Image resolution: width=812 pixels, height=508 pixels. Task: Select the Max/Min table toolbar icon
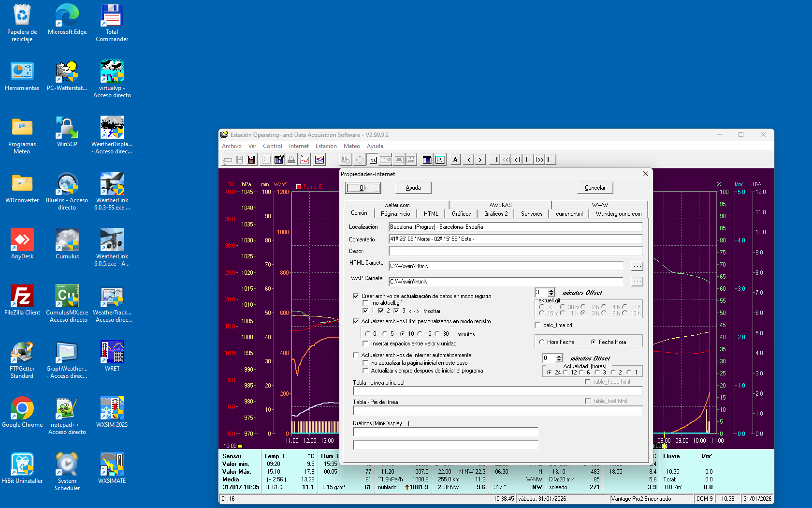440,160
